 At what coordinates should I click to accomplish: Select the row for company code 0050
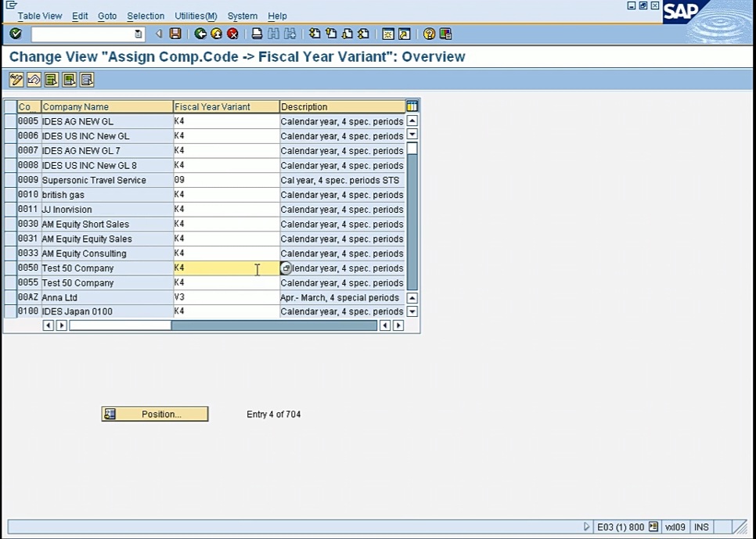[x=10, y=268]
